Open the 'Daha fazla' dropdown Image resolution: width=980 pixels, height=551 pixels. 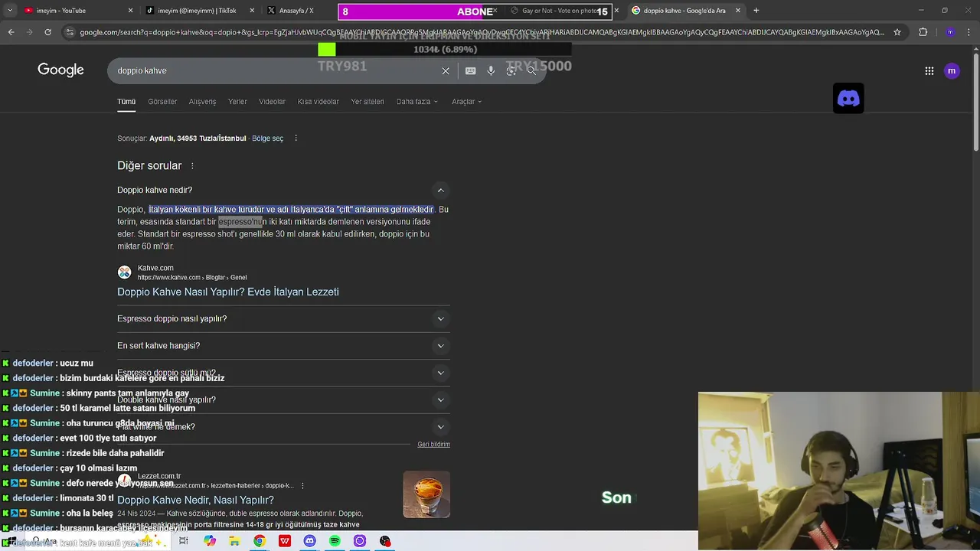(417, 102)
